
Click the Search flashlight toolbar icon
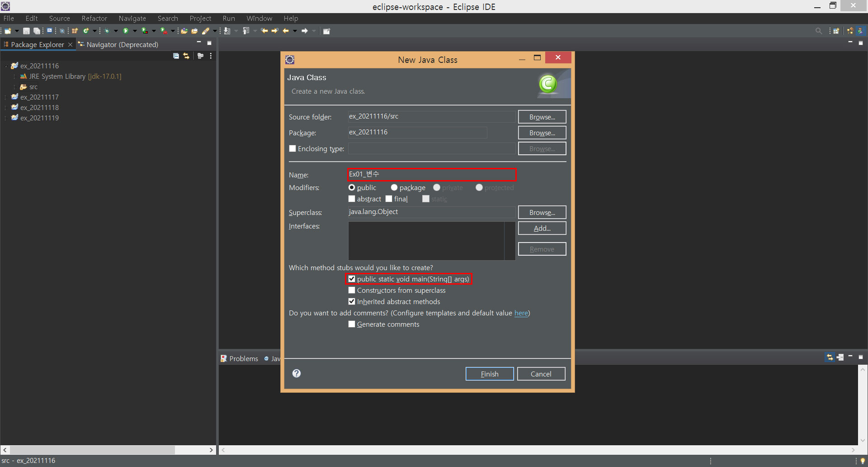tap(206, 31)
